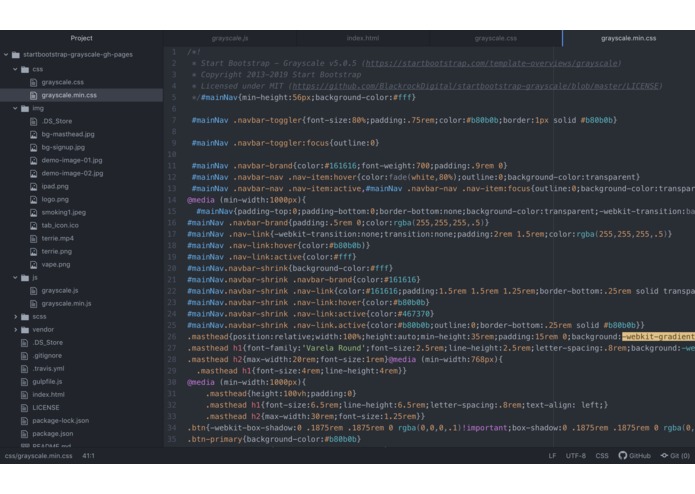Viewport: 695px width, 494px height.
Task: Click image icon beside bg-signup.jpg
Action: tap(33, 147)
